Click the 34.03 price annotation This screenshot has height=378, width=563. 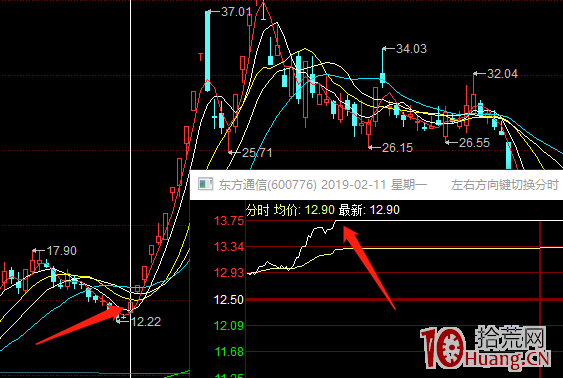tap(411, 49)
